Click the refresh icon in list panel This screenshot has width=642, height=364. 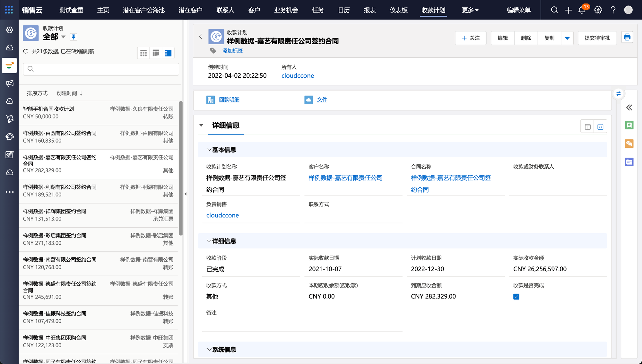click(x=26, y=51)
